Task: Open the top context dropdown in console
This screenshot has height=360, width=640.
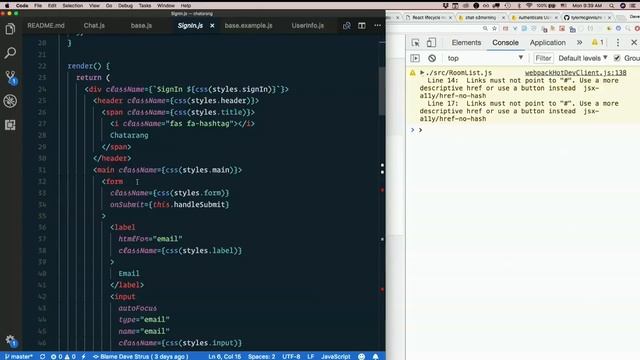Action: click(x=485, y=58)
